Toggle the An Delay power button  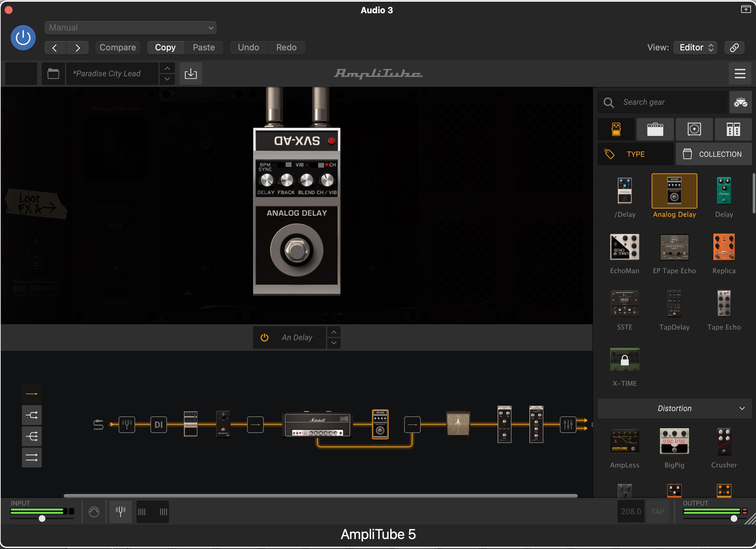pos(264,337)
